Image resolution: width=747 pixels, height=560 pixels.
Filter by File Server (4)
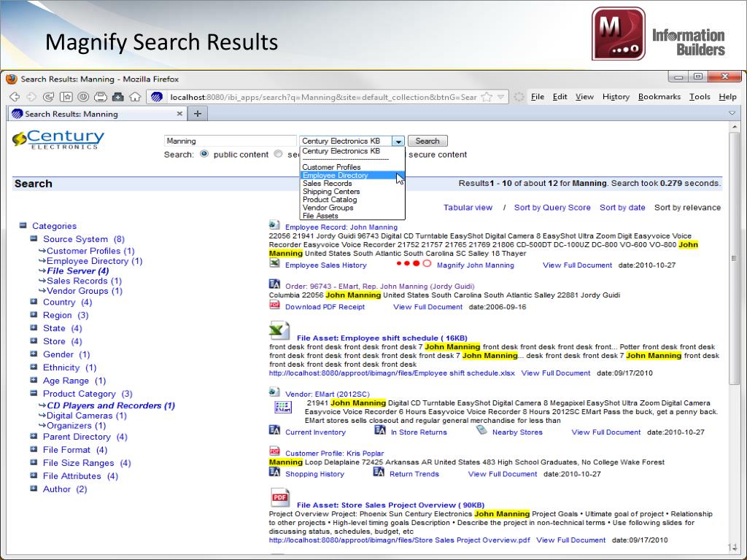[77, 271]
